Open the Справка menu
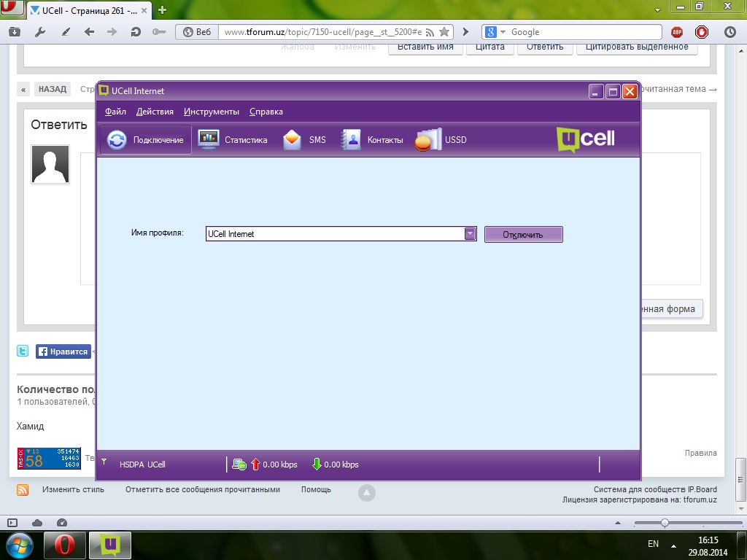This screenshot has height=560, width=747. pyautogui.click(x=266, y=112)
